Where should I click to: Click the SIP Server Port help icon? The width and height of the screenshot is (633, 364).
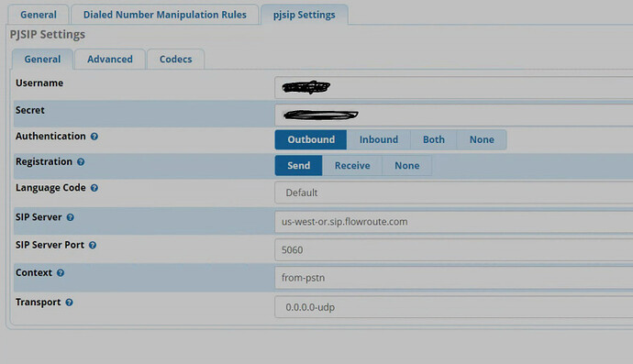point(93,246)
